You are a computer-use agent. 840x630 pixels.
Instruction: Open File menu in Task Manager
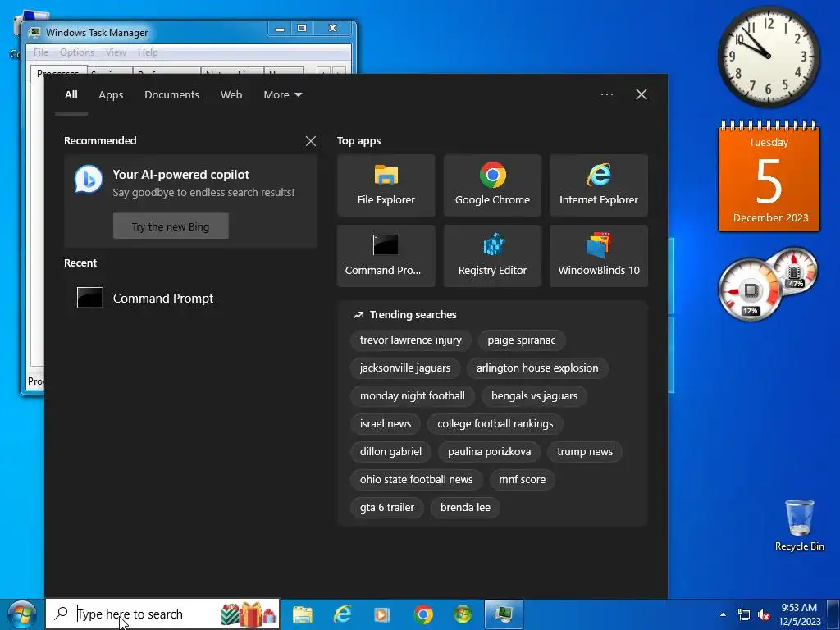(x=41, y=52)
